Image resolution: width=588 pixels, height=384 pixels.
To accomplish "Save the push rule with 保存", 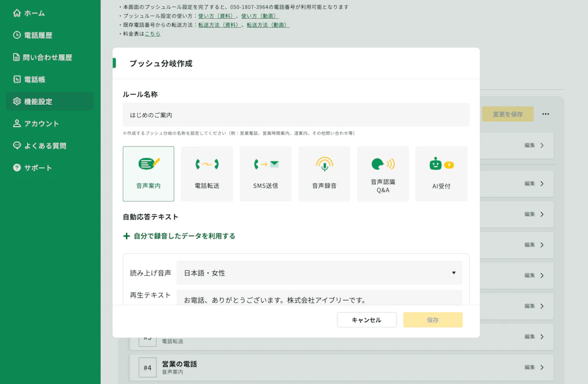I will pos(433,320).
